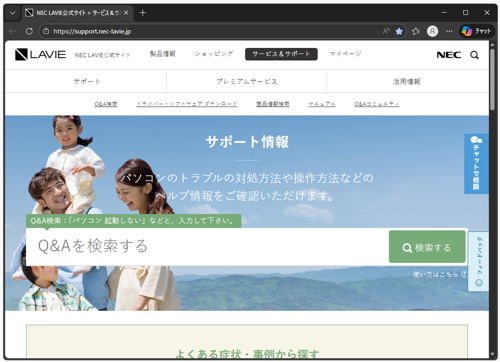Click browser back arrow
Image resolution: width=500 pixels, height=362 pixels.
coord(13,31)
